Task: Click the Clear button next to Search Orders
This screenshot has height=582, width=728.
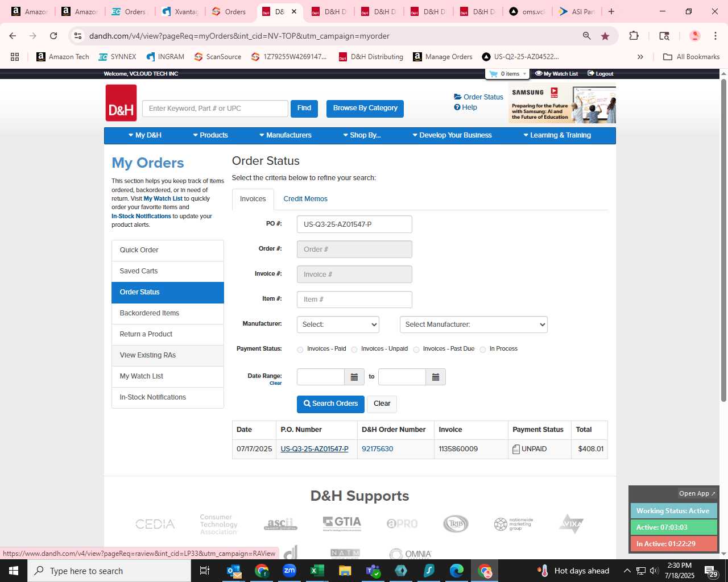Action: point(382,404)
